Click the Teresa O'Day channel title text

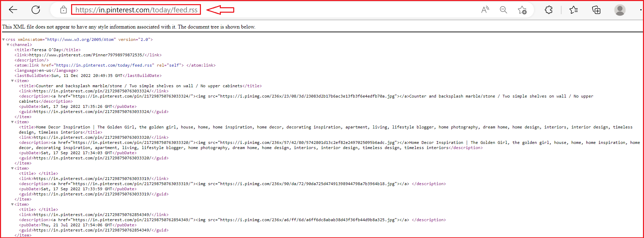[46, 50]
